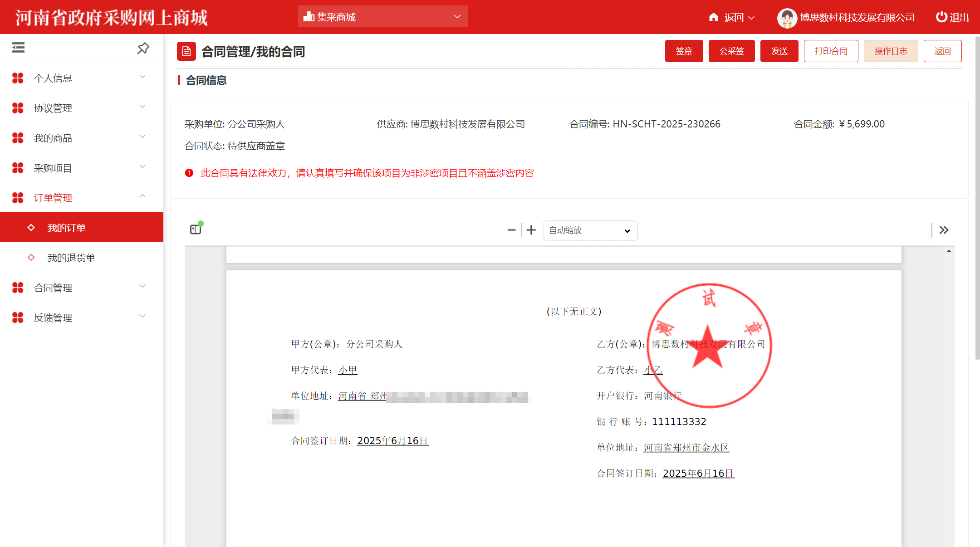Expand the 合同管理 sidebar chevron

point(142,286)
